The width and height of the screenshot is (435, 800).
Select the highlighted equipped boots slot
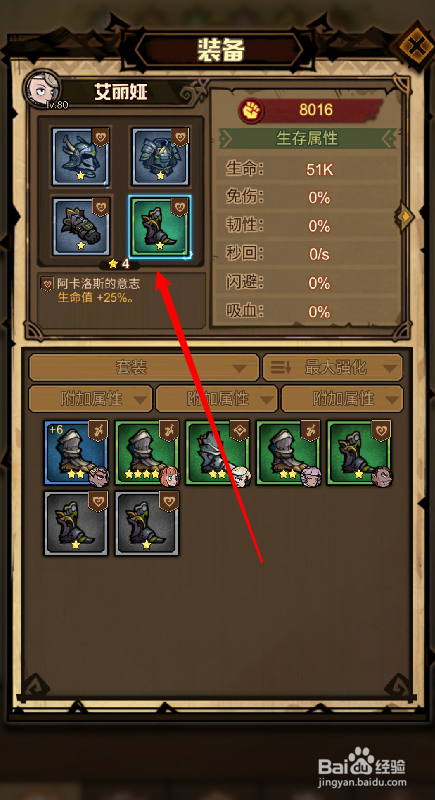tap(161, 227)
